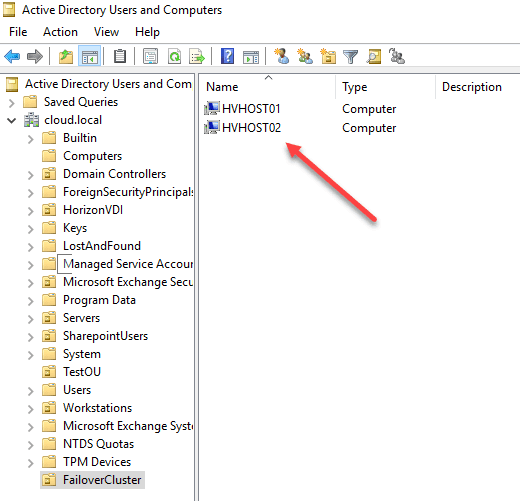Select the root Active Directory Users node
520x501 pixels.
click(x=108, y=84)
